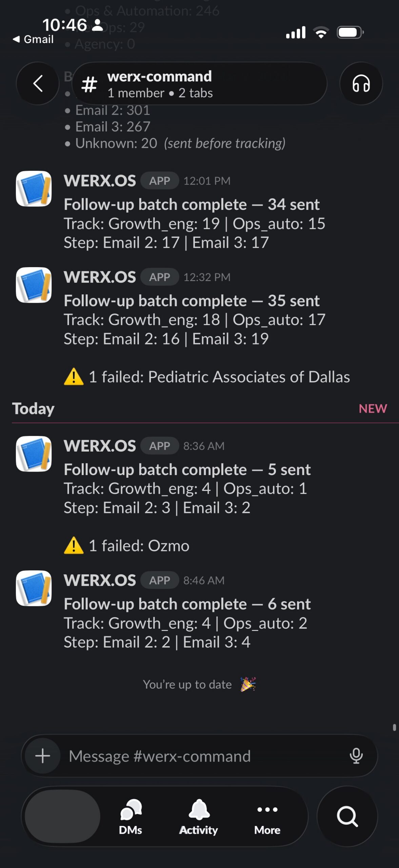Go back using the left chevron arrow
The height and width of the screenshot is (868, 399).
[x=37, y=83]
